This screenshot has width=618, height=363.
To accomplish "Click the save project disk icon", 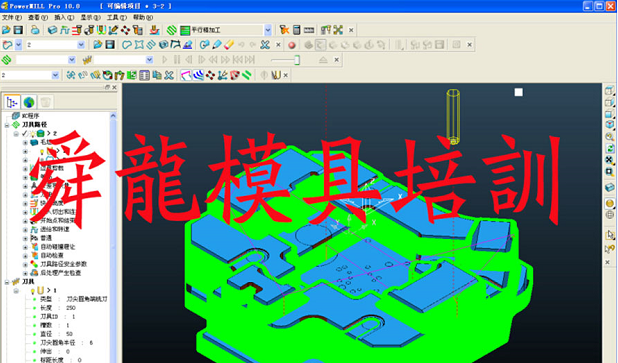I will tap(18, 30).
